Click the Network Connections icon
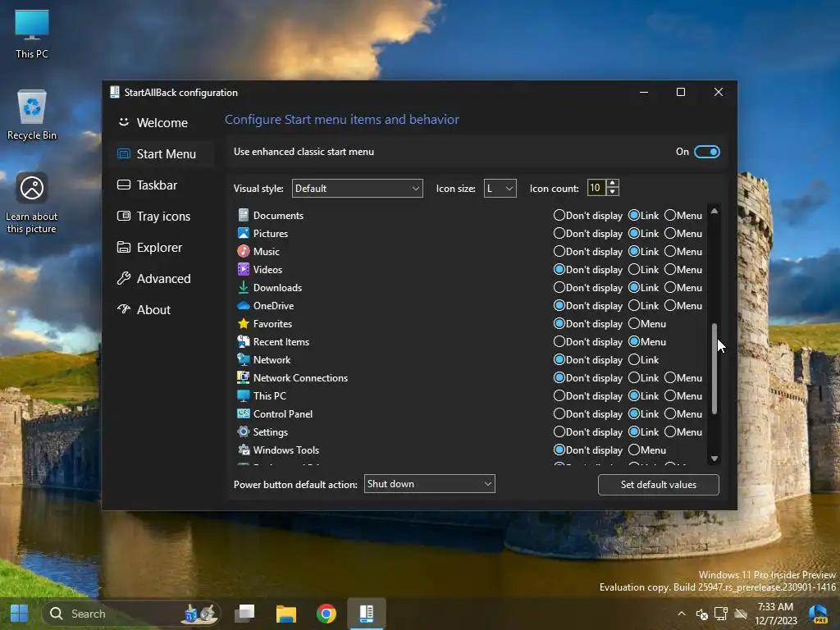Screen dimensions: 840x630 click(243, 377)
